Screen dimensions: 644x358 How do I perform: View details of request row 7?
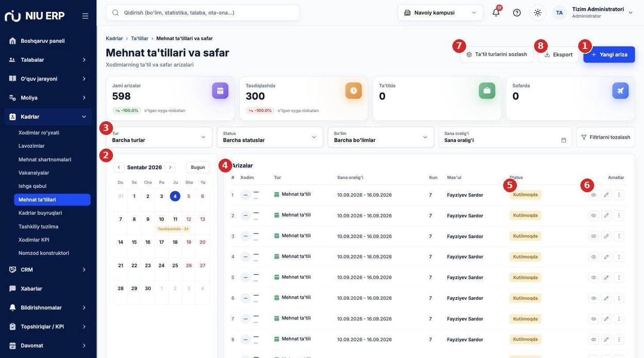[594, 319]
